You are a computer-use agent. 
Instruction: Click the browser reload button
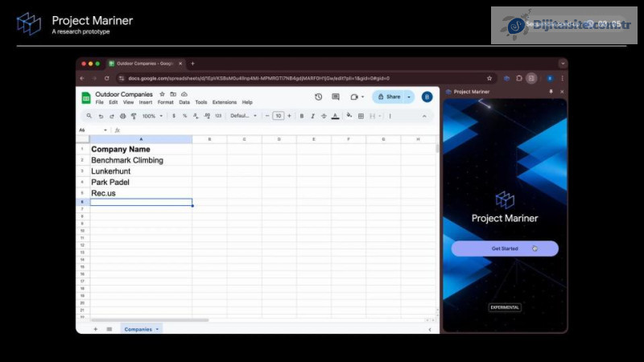point(107,78)
